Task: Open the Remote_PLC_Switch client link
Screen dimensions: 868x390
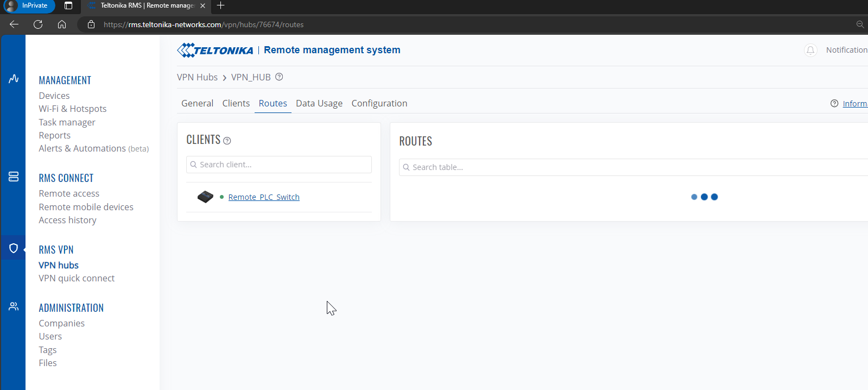Action: [x=264, y=197]
